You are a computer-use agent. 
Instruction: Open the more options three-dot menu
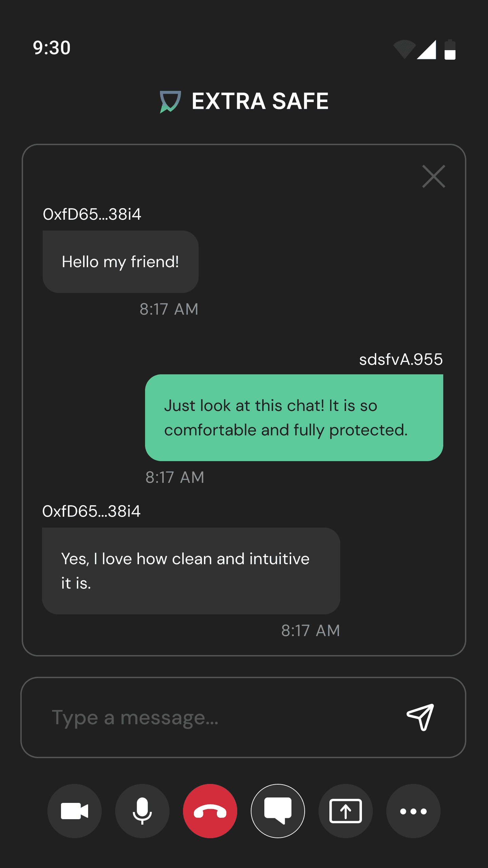coord(413,811)
